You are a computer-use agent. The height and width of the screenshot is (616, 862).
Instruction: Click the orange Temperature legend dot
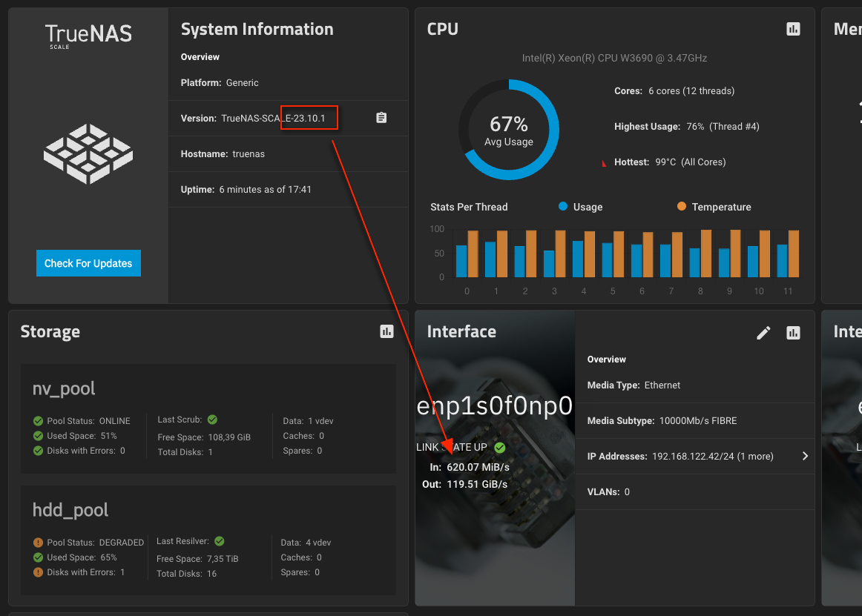[x=681, y=207]
